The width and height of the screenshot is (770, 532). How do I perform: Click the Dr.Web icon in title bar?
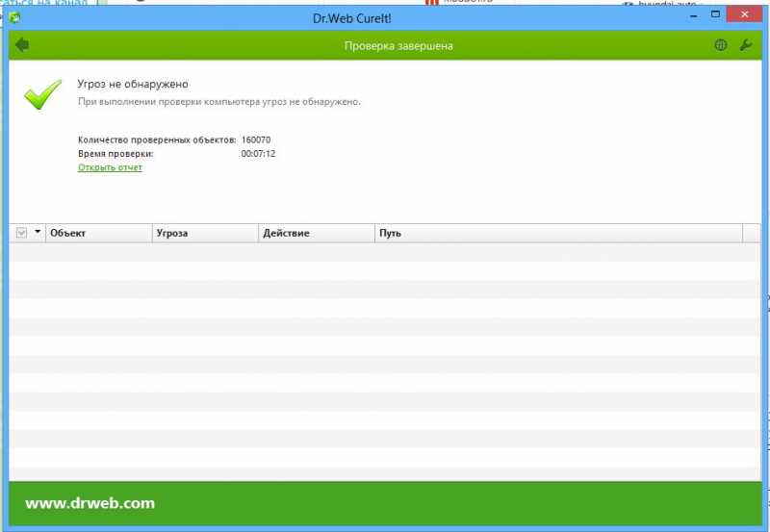tap(14, 16)
